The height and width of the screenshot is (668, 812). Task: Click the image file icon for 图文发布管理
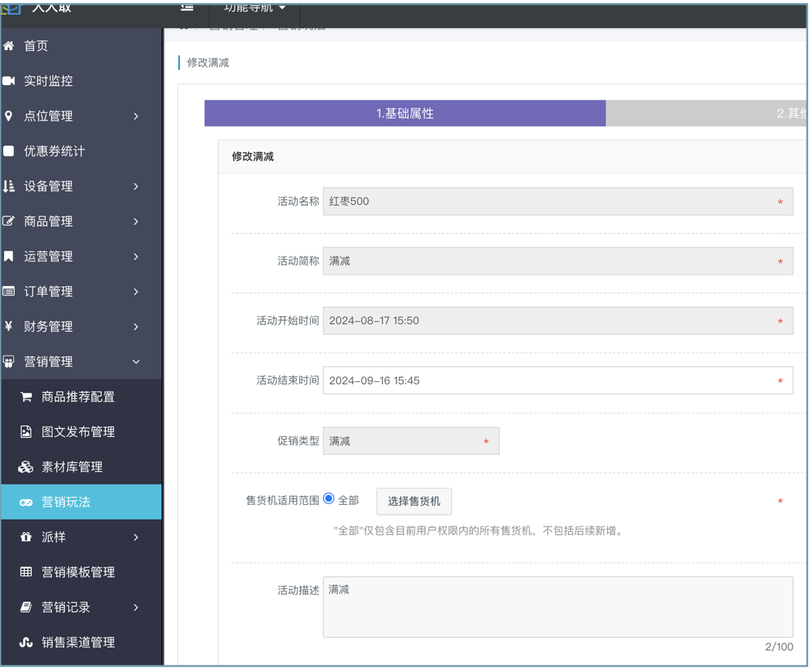click(26, 432)
